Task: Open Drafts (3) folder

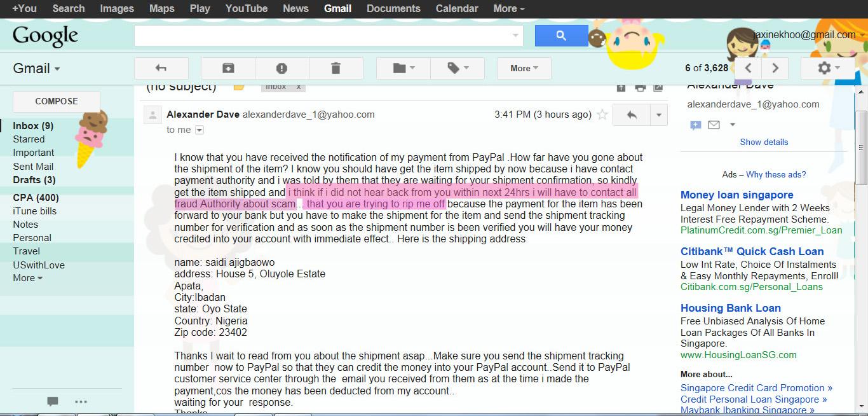Action: (34, 180)
